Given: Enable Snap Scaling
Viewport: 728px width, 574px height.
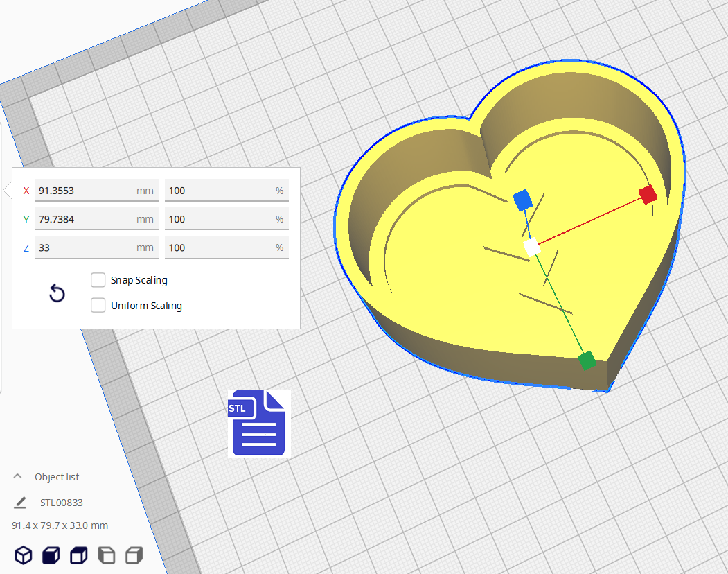Looking at the screenshot, I should [98, 279].
